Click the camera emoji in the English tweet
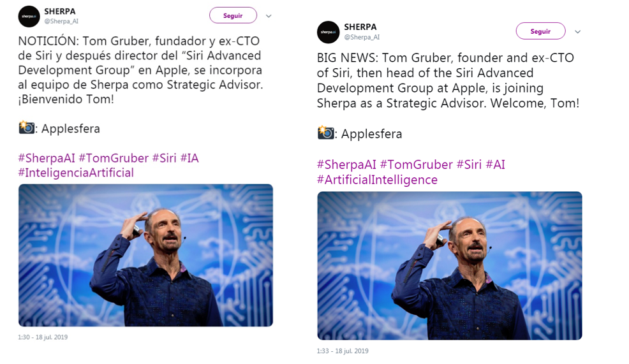The height and width of the screenshot is (364, 629). tap(325, 133)
